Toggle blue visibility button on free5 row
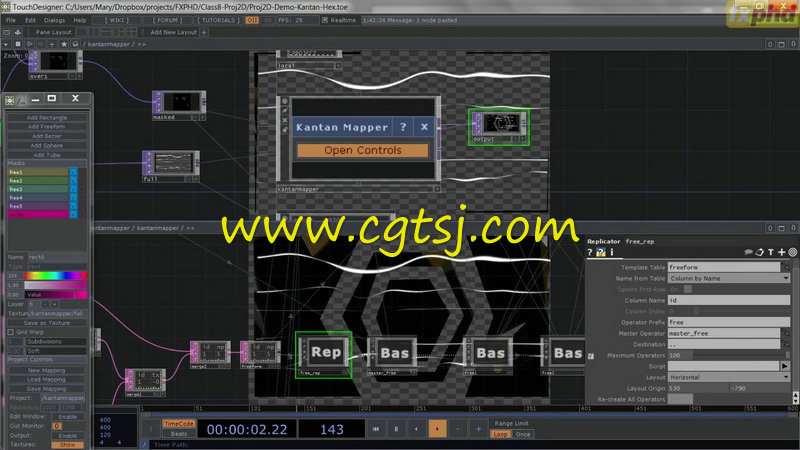The image size is (800, 450). (73, 206)
